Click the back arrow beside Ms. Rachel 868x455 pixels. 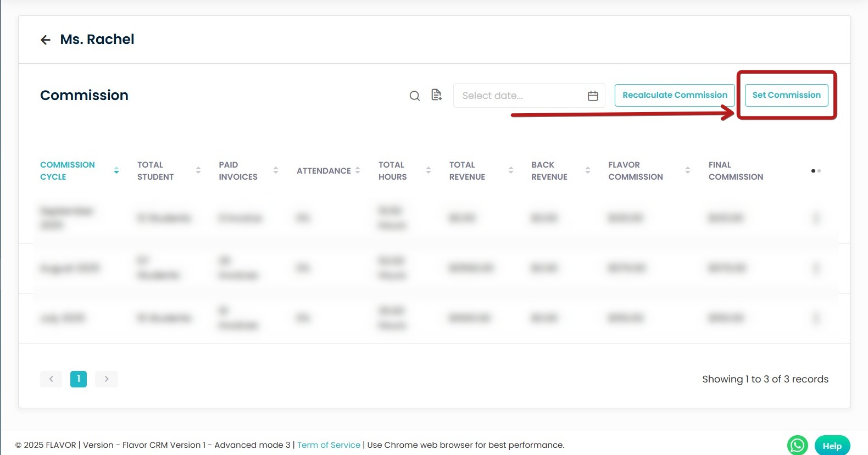pos(46,40)
